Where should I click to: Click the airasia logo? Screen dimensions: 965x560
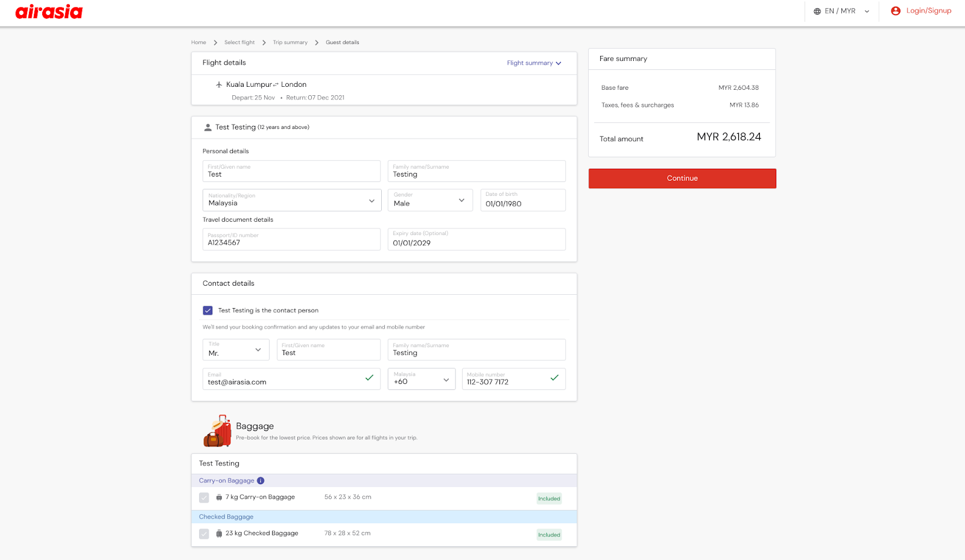[x=49, y=12]
